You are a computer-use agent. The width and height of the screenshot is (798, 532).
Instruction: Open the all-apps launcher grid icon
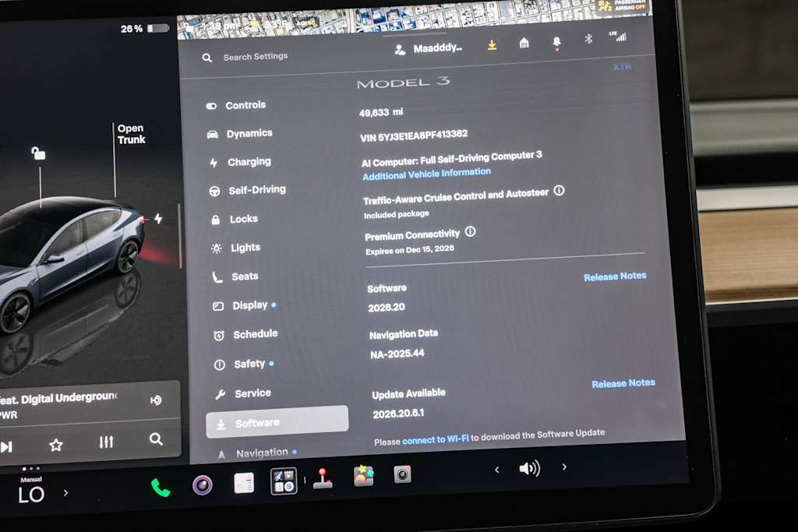tap(284, 481)
